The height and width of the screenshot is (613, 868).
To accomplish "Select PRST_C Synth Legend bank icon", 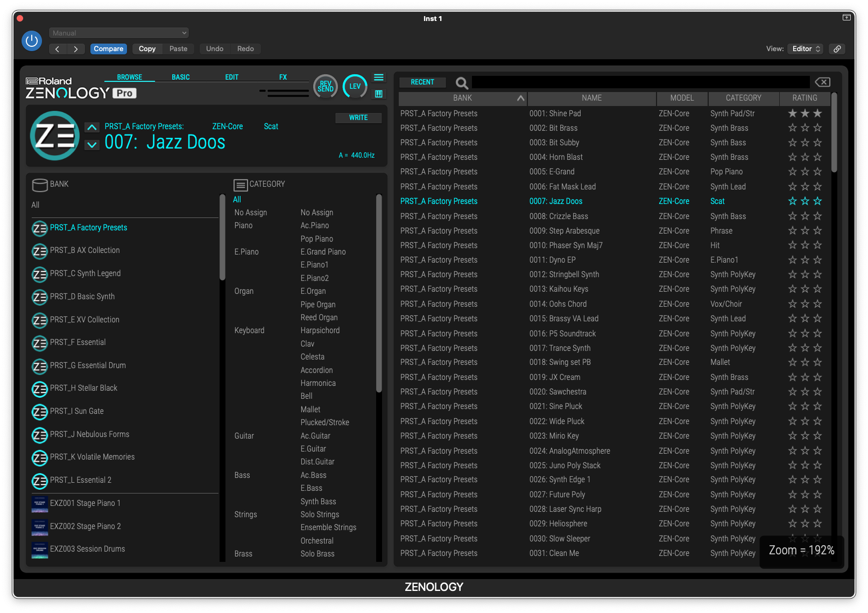I will click(x=40, y=274).
